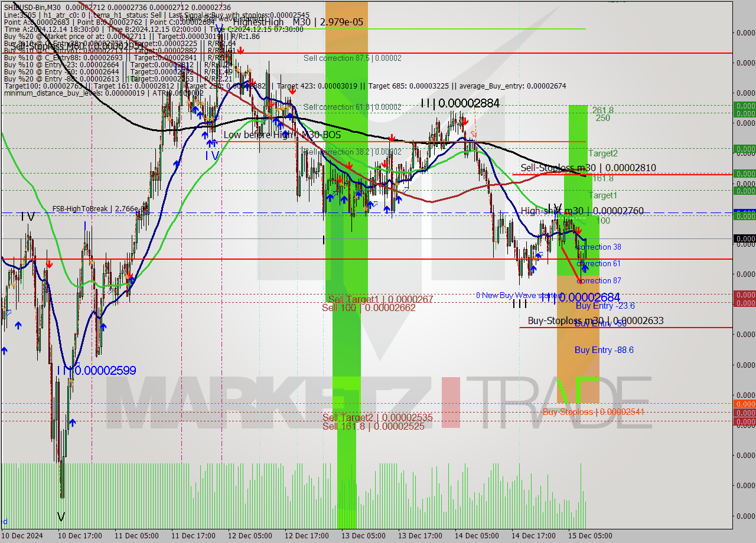Click the wave label 'V' at the chart low

61,518
